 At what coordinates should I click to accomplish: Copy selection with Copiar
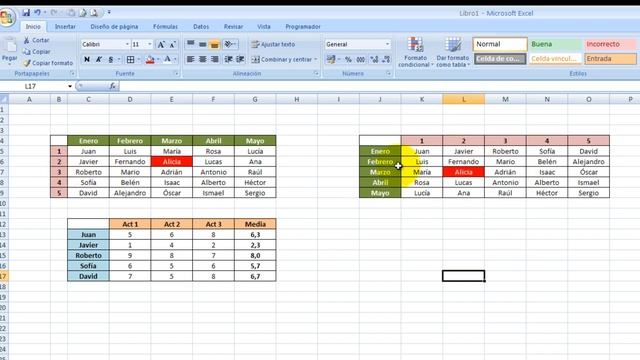[36, 51]
